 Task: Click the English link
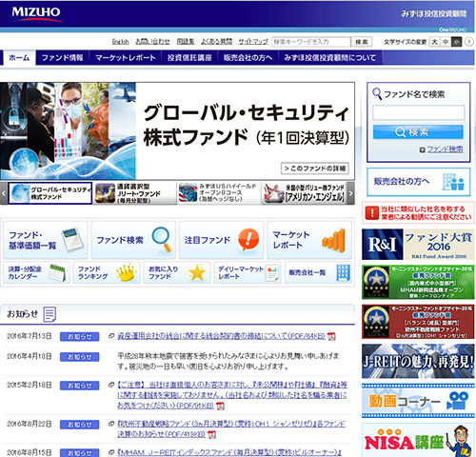tap(121, 42)
